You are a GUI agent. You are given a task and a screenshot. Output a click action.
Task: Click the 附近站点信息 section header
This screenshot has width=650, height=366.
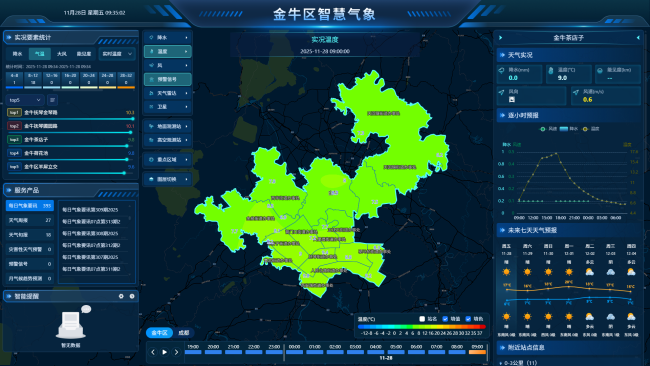(x=570, y=348)
